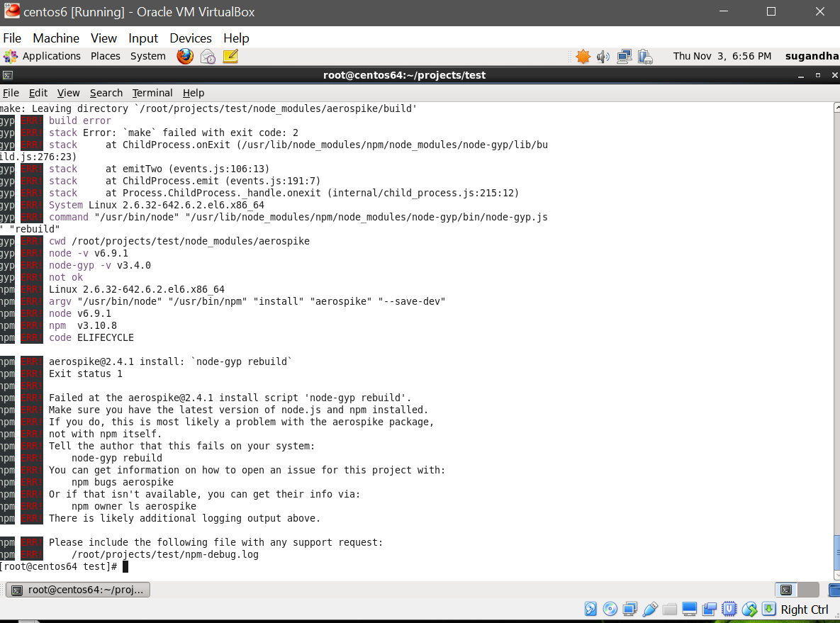This screenshot has height=623, width=840.
Task: Click the VirtualBox mouse integration icon
Action: coord(749,609)
